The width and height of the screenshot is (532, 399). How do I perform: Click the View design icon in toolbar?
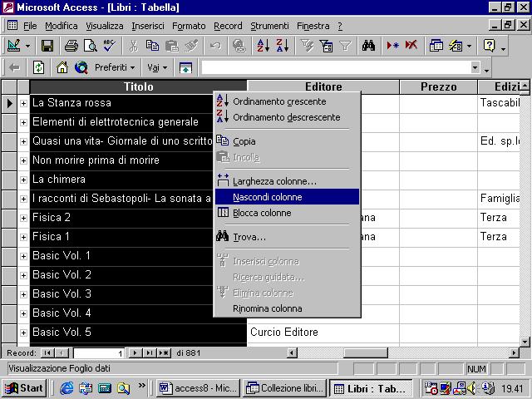[x=13, y=46]
